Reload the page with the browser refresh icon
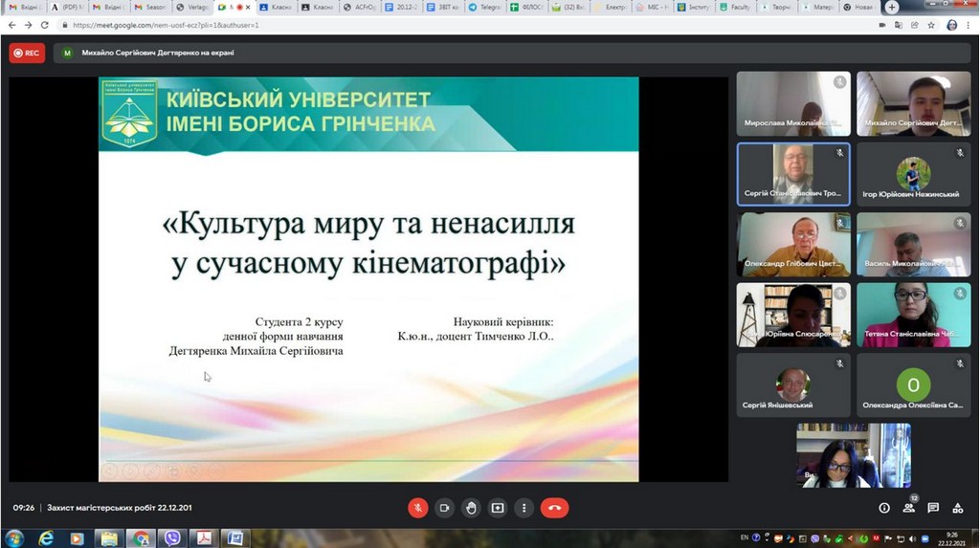Viewport: 980px width, 548px height. coord(44,25)
